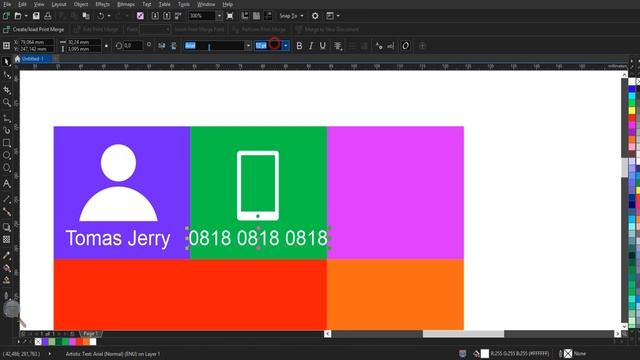Image resolution: width=640 pixels, height=360 pixels.
Task: Switch to the Untitled-1 document tab
Action: coord(32,59)
